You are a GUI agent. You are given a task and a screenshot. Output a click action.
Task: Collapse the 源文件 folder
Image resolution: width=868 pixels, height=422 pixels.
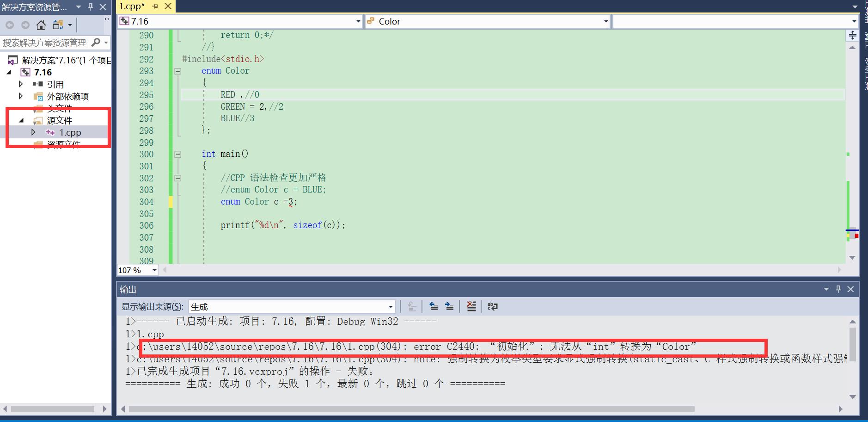click(21, 120)
